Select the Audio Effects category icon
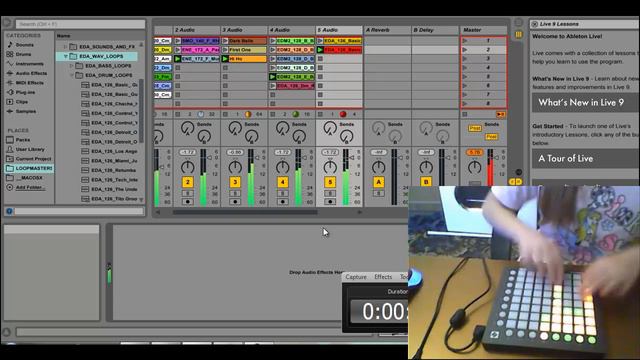Viewport: 640px width, 360px height. point(10,73)
